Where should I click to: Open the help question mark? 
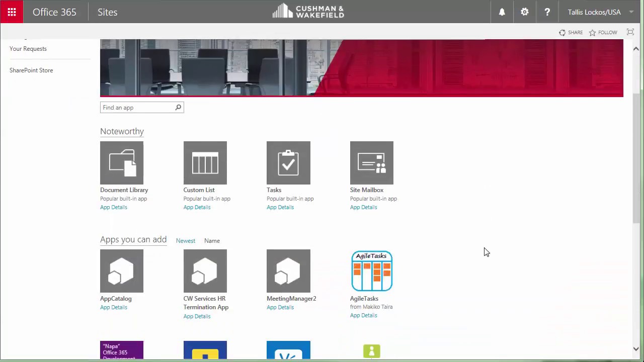pyautogui.click(x=547, y=12)
